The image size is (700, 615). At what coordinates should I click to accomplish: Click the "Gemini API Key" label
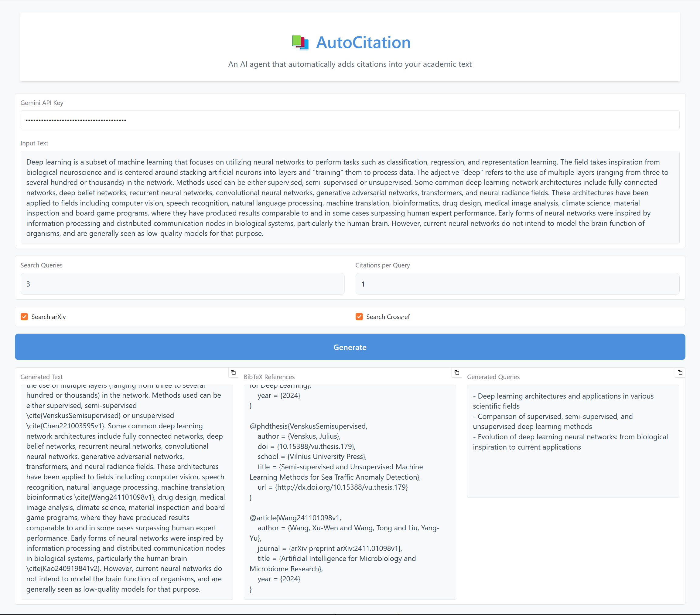(42, 103)
